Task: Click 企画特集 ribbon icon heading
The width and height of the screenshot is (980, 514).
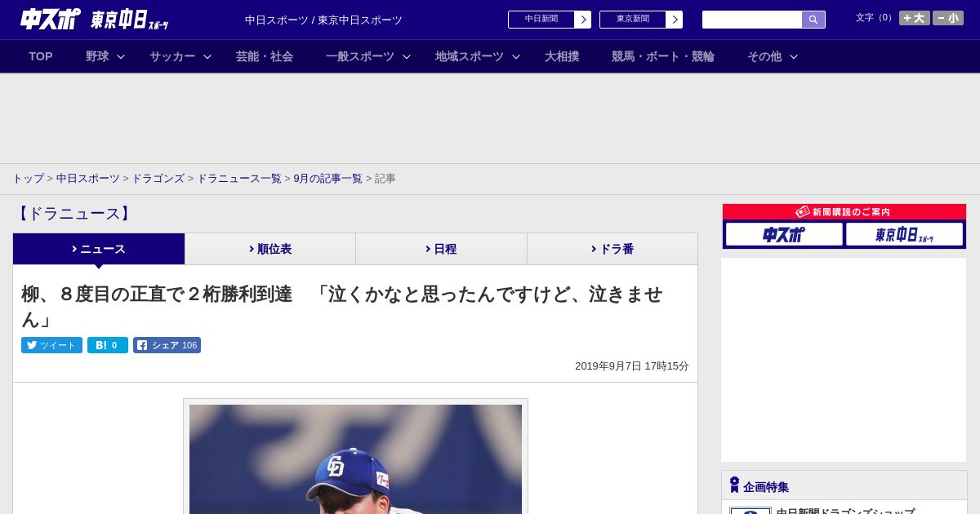Action: [735, 485]
